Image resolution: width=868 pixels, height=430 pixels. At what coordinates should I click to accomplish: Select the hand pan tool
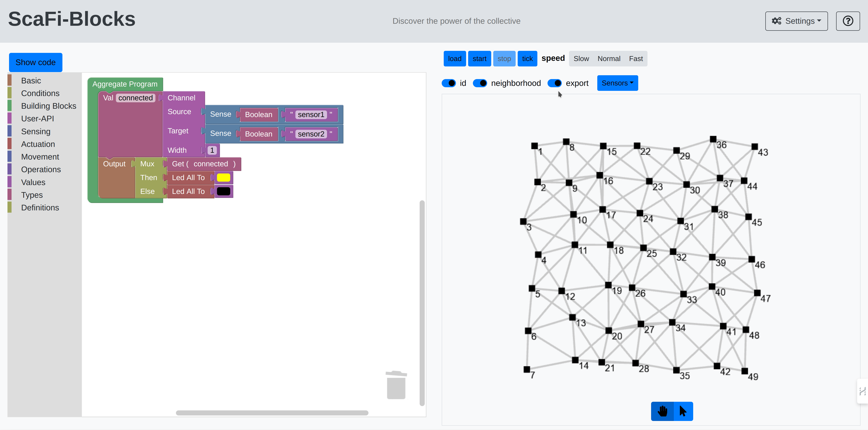click(x=662, y=411)
